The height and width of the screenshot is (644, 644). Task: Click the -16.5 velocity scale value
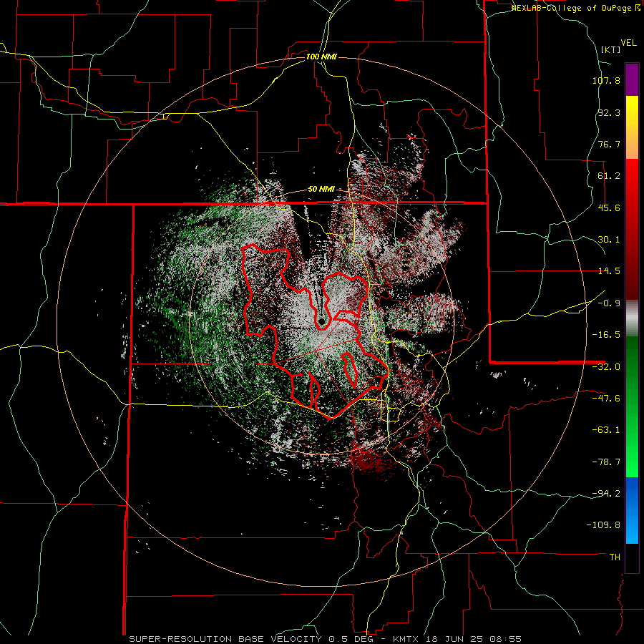(606, 335)
